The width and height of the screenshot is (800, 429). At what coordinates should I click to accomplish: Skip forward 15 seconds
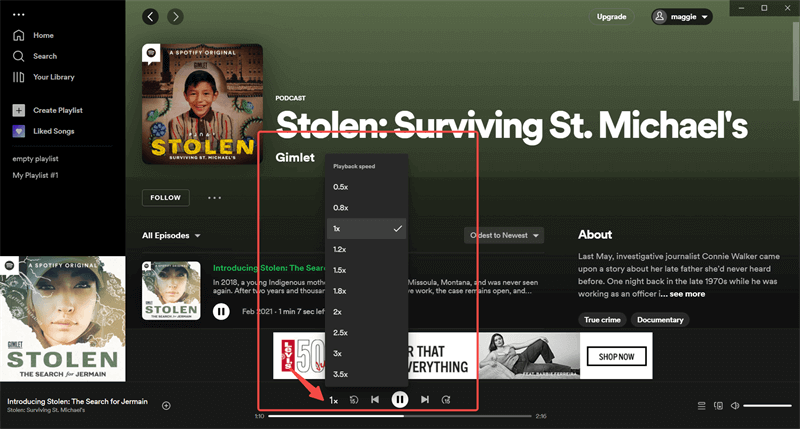[x=446, y=400]
